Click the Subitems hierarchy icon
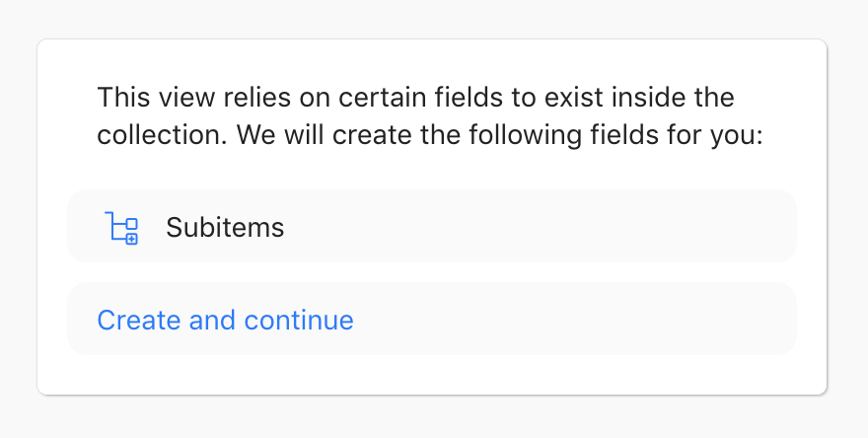 pyautogui.click(x=121, y=228)
